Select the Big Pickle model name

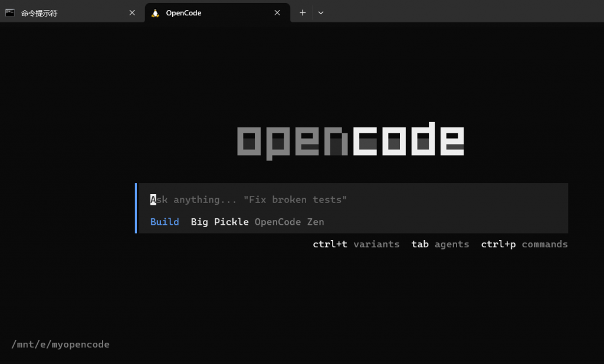pyautogui.click(x=219, y=222)
